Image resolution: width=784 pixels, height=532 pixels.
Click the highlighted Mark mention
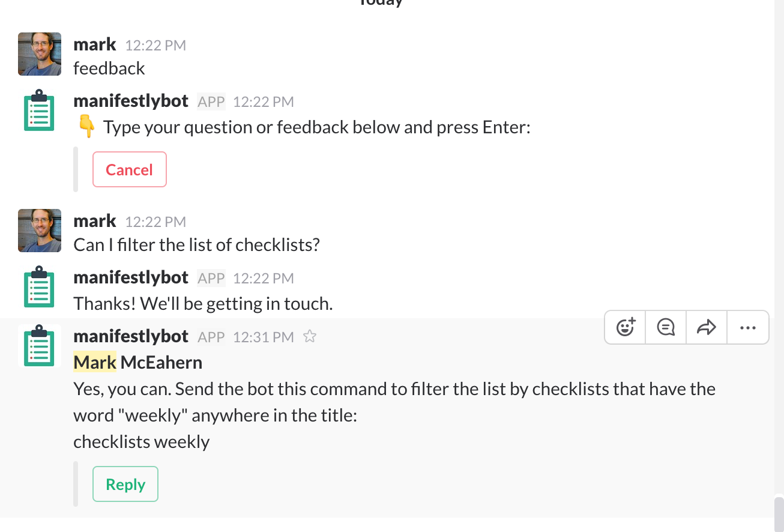[x=95, y=362]
